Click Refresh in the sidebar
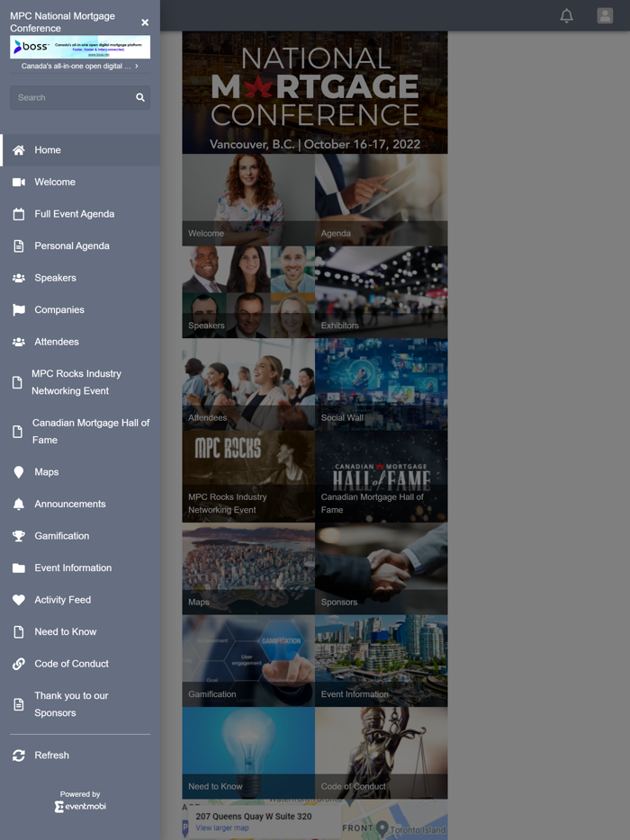This screenshot has height=840, width=630. (80, 755)
